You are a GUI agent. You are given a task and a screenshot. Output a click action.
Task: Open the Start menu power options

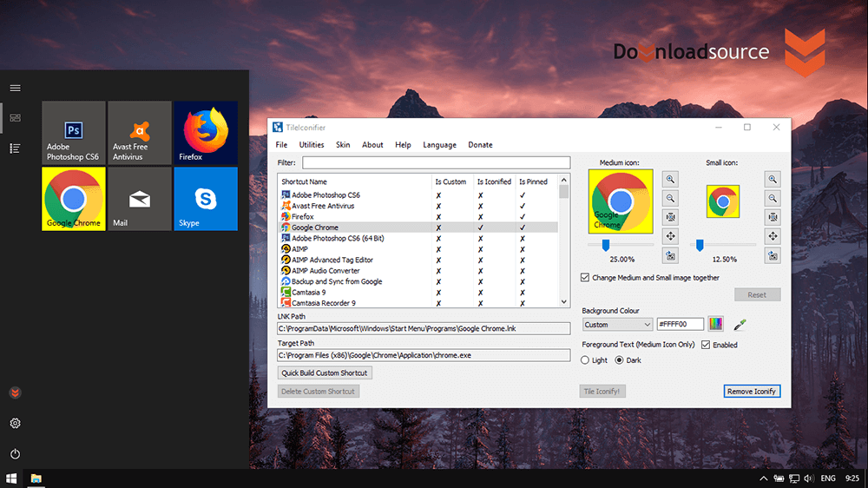tap(15, 453)
